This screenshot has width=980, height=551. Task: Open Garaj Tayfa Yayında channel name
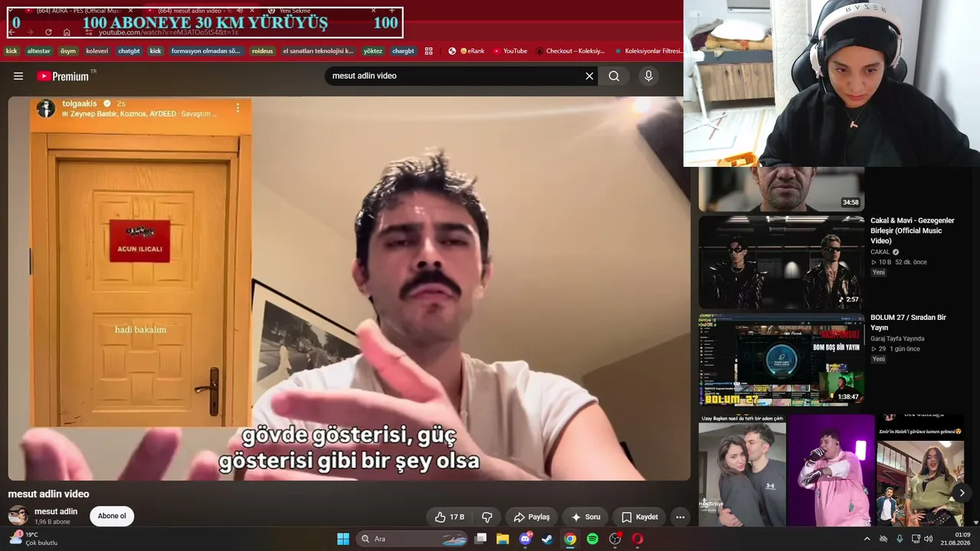(897, 338)
